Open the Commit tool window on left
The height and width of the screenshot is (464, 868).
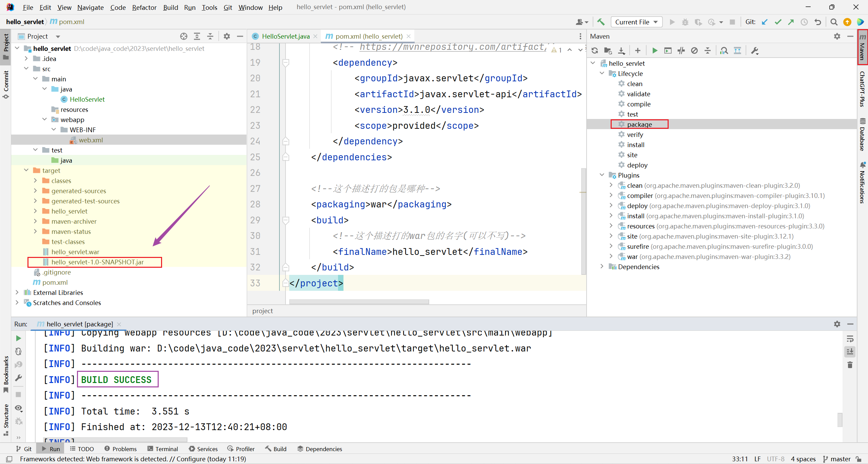[6, 85]
